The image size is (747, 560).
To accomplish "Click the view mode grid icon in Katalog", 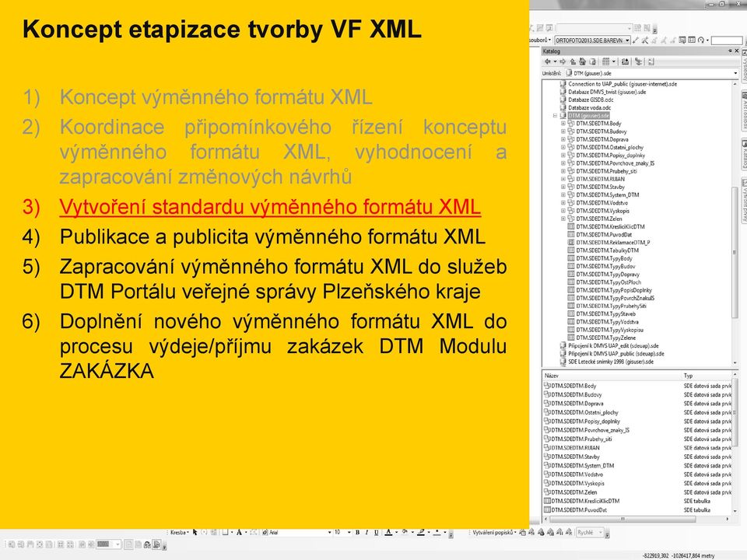I will (606, 61).
